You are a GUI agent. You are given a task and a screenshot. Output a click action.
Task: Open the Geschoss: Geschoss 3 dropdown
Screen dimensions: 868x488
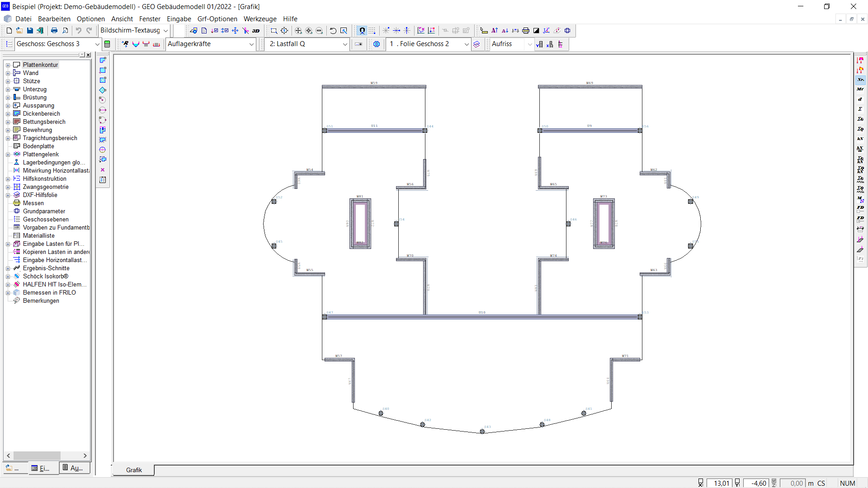(x=96, y=44)
